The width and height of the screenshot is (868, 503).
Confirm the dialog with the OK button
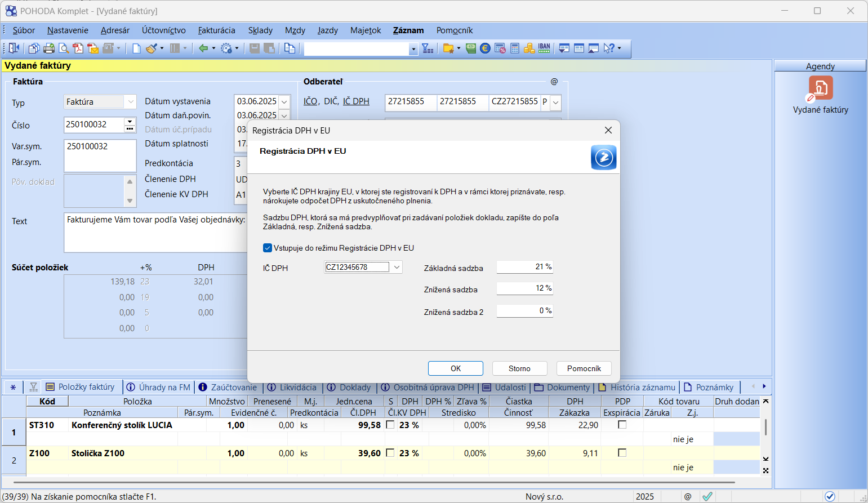point(456,368)
